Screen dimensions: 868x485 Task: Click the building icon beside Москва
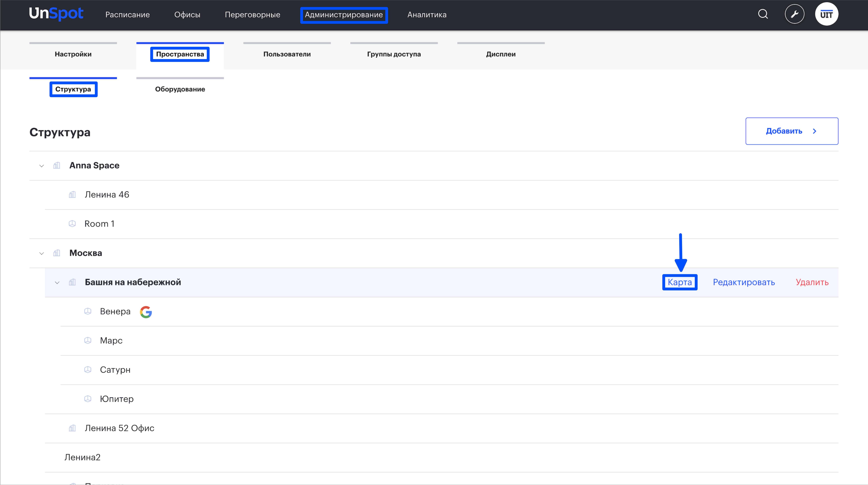[x=57, y=253]
